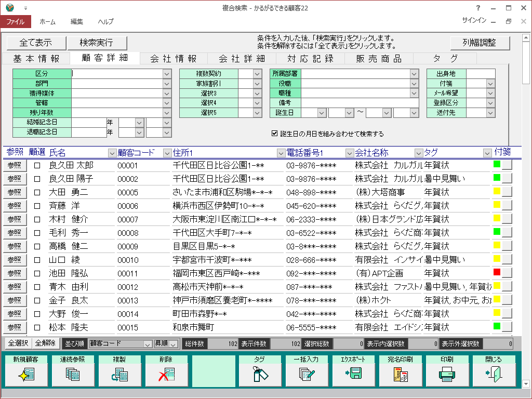Screen dimensions: 532x399
Task: Click the 結婚記念日 year input field
Action: [89, 122]
